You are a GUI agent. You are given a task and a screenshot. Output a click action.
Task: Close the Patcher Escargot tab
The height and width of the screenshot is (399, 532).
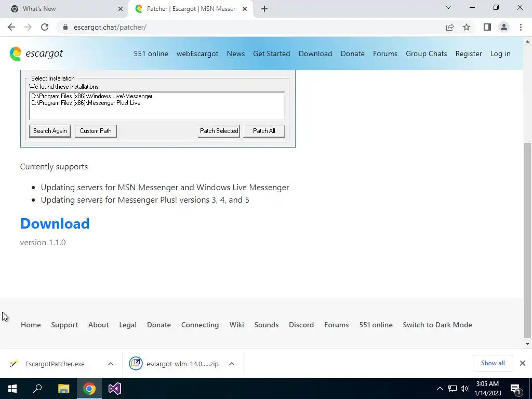pyautogui.click(x=245, y=9)
